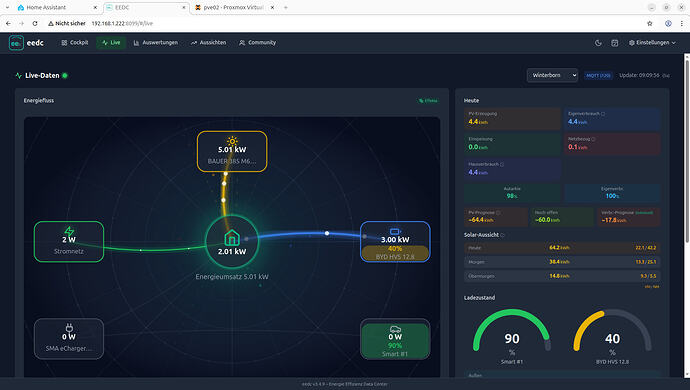Go back in browser history
690x390 pixels.
8,23
